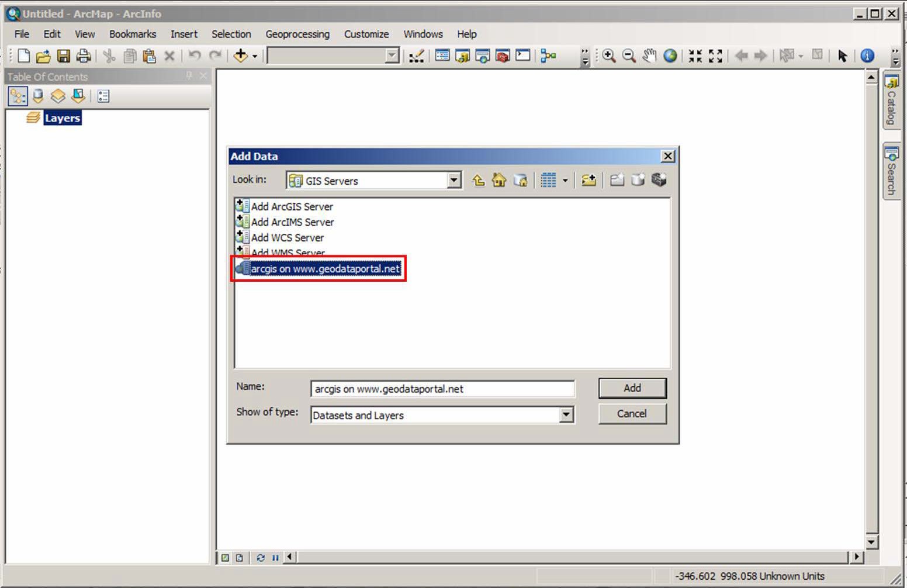Open the Bookmarks menu
Screen dimensions: 907x588
[x=133, y=34]
